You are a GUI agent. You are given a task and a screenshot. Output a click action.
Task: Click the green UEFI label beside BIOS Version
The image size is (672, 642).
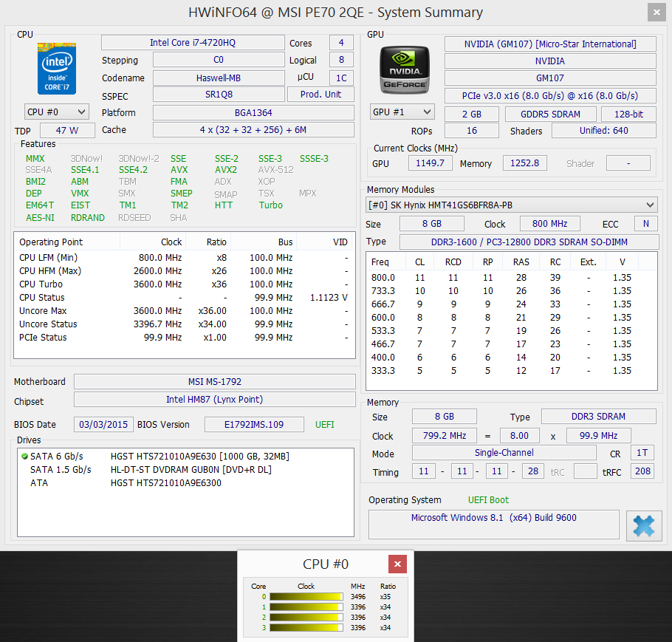pyautogui.click(x=324, y=425)
